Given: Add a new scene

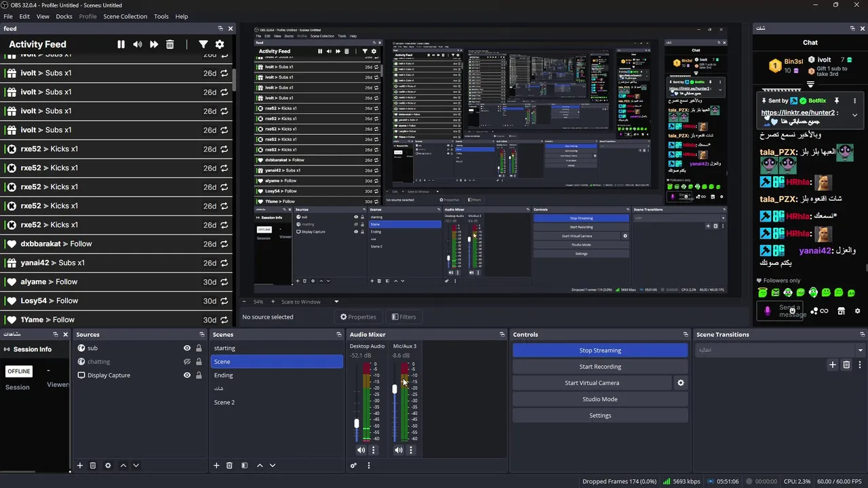Looking at the screenshot, I should (x=217, y=466).
